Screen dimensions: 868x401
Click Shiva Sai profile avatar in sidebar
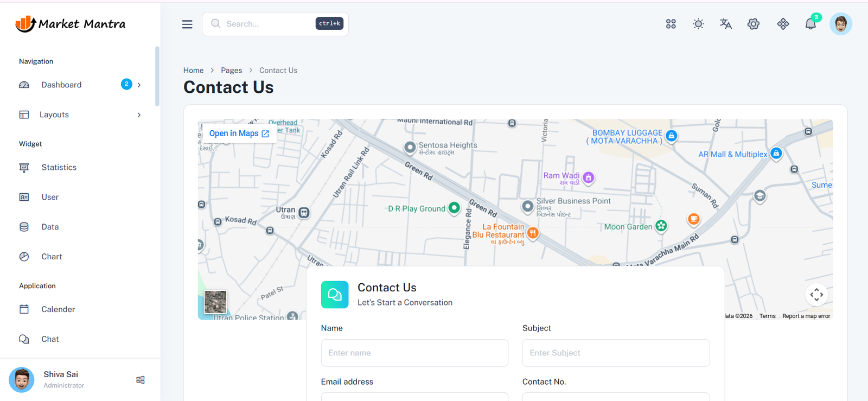pyautogui.click(x=22, y=379)
